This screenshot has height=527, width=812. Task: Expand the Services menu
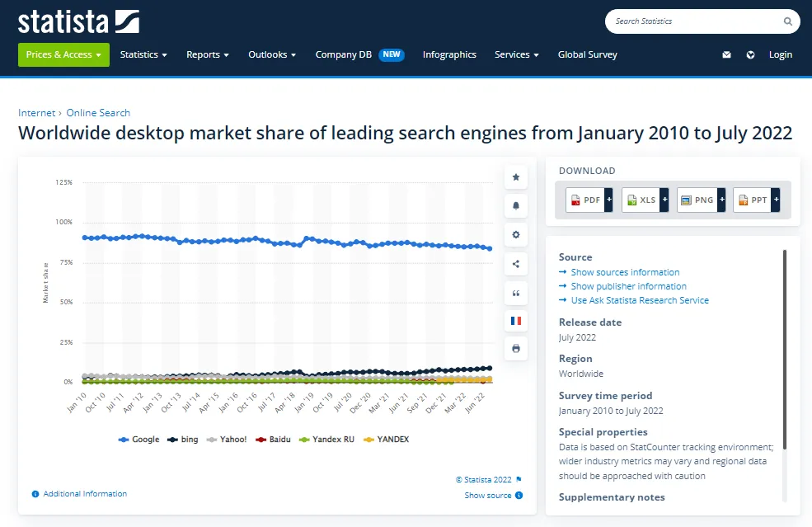(x=517, y=55)
